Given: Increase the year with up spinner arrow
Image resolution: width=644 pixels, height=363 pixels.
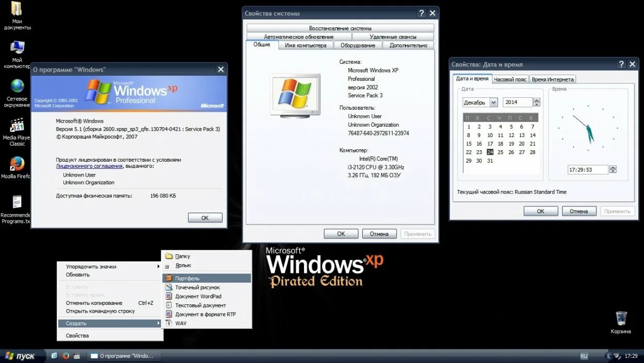Looking at the screenshot, I should coord(537,100).
